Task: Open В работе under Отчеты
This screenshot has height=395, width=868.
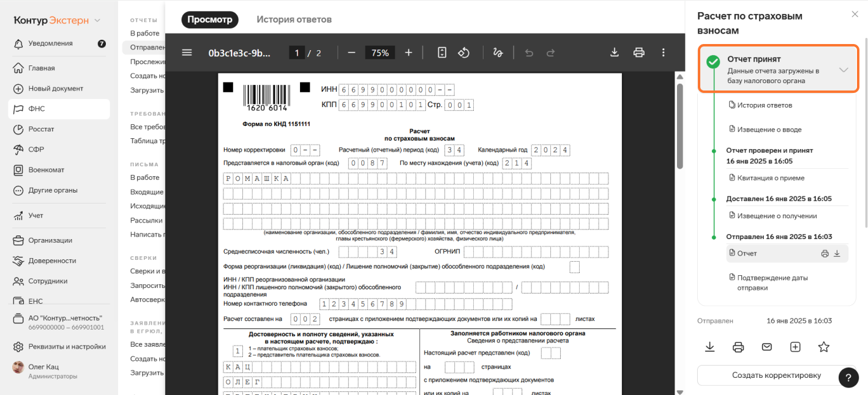Action: click(x=145, y=33)
